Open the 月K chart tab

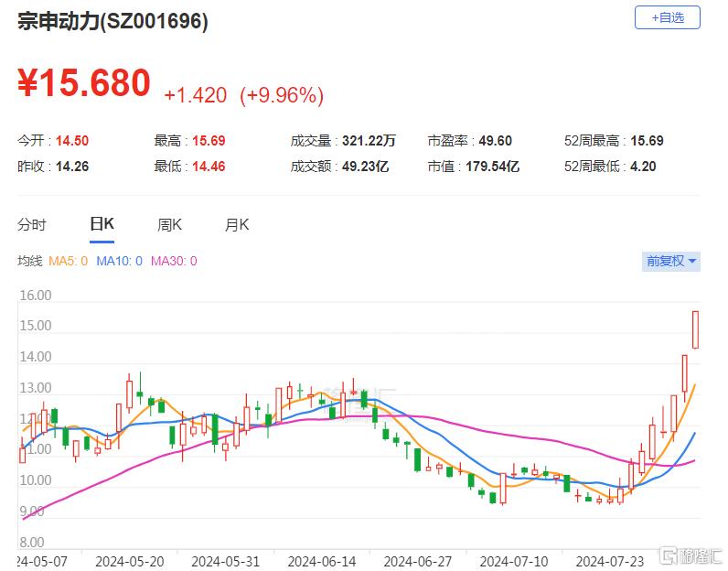[x=237, y=225]
